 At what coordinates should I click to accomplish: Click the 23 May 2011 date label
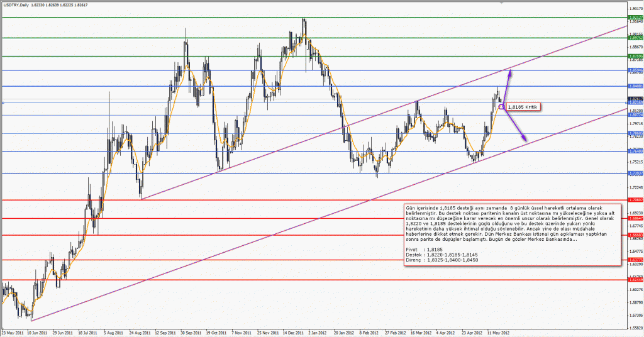13,333
